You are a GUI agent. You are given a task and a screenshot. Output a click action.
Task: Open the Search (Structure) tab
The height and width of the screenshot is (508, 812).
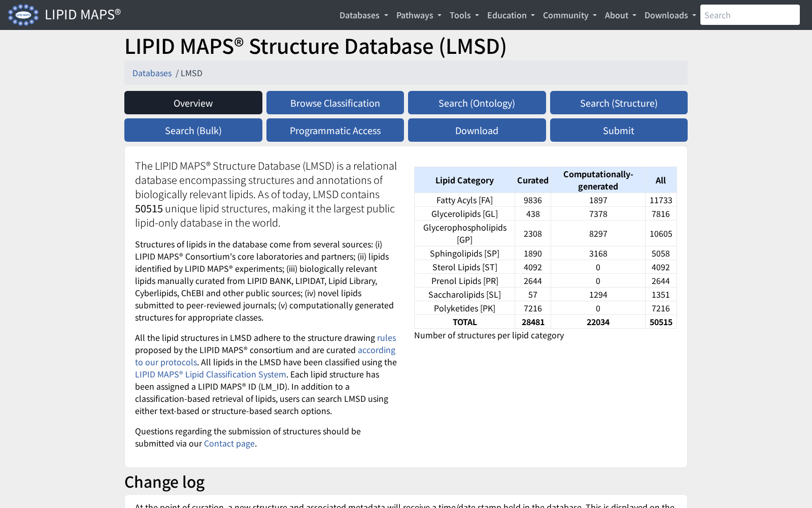619,103
